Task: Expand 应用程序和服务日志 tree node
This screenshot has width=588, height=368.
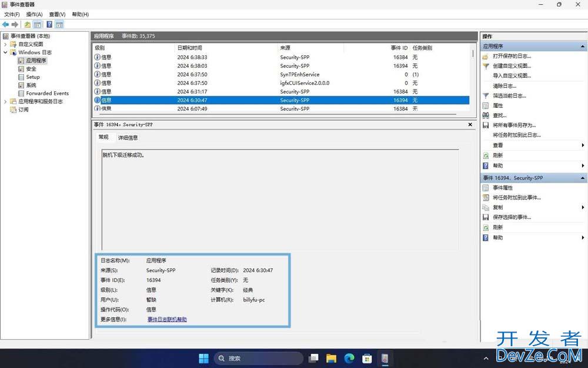Action: coord(5,102)
